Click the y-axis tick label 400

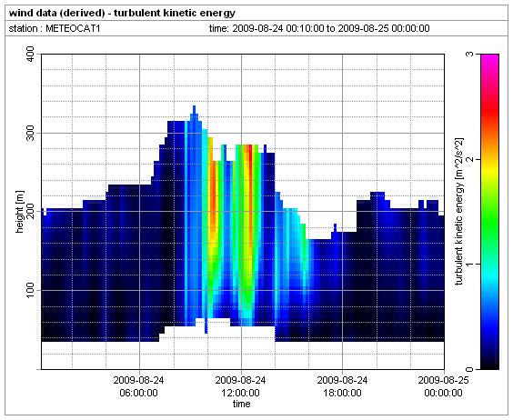click(x=30, y=55)
